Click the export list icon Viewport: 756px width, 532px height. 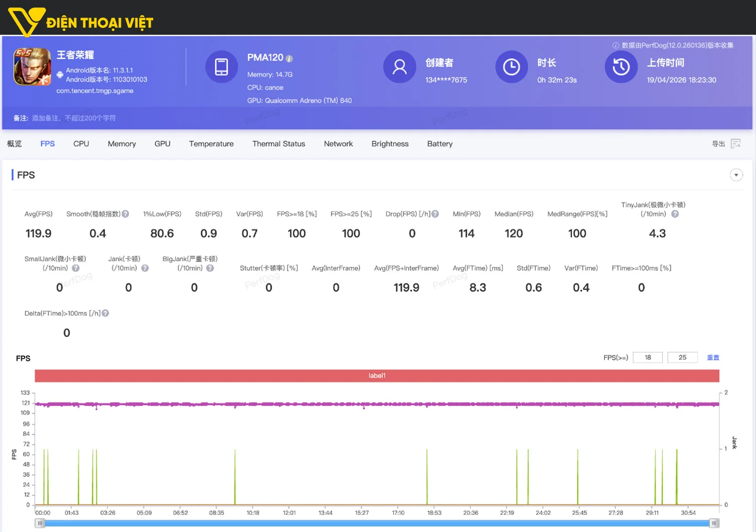coord(736,144)
